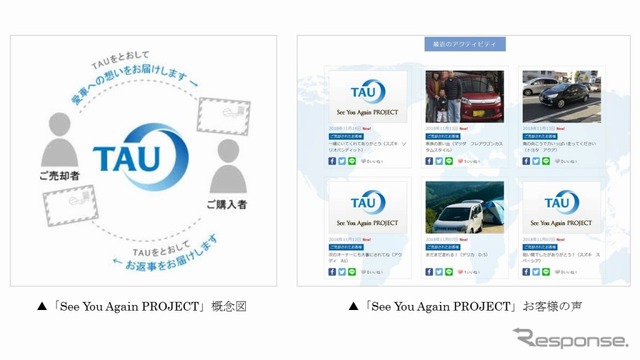Viewport: 640px width, 360px height.
Task: Click the large TAU logo in concept diagram
Action: pos(141,157)
